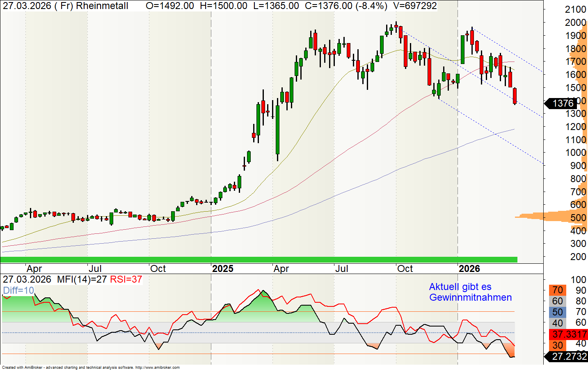
Task: Click the green trend bar below the chart
Action: click(259, 260)
